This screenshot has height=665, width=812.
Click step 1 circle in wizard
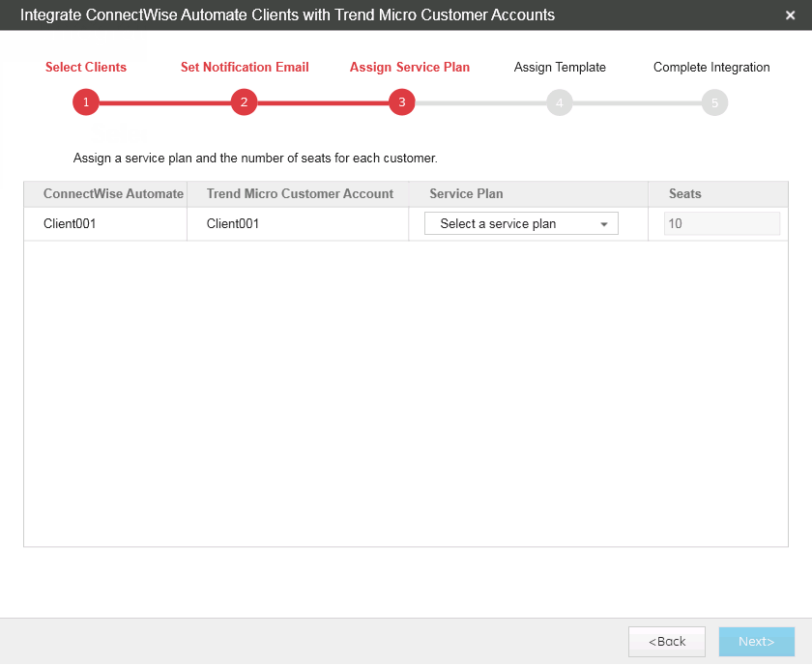pos(86,102)
